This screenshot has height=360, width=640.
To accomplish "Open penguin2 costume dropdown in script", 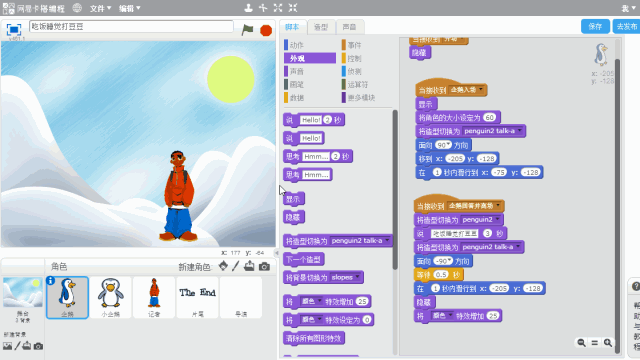I will tap(480, 220).
